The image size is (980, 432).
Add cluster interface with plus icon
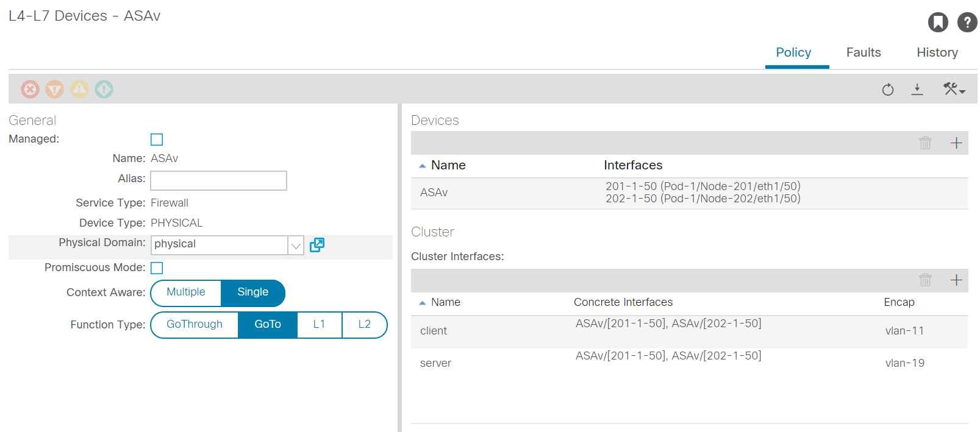point(956,280)
